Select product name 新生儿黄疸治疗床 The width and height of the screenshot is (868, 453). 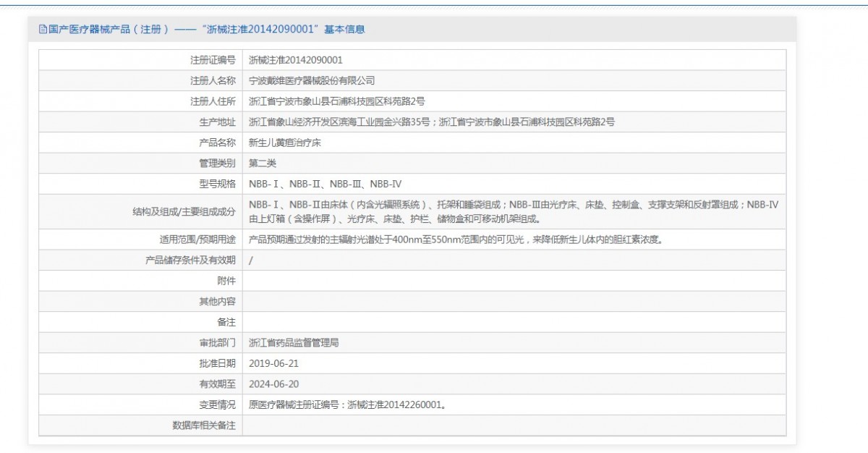(285, 143)
